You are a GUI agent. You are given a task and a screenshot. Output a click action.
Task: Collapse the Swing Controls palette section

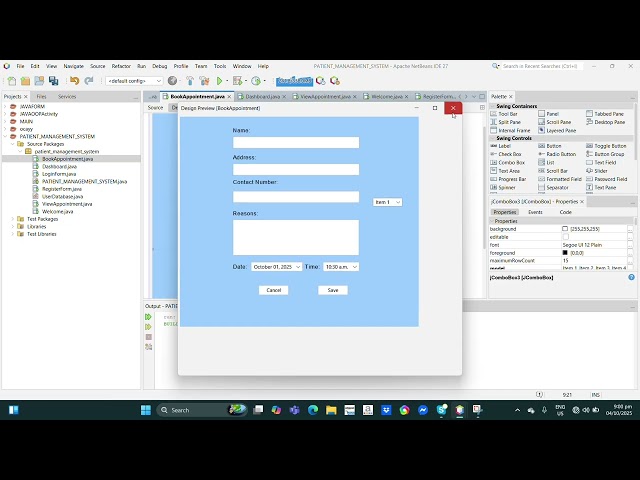point(492,138)
